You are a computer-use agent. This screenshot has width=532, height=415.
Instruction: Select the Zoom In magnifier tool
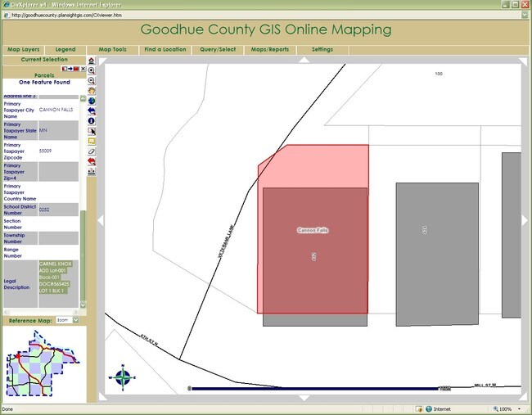click(92, 71)
